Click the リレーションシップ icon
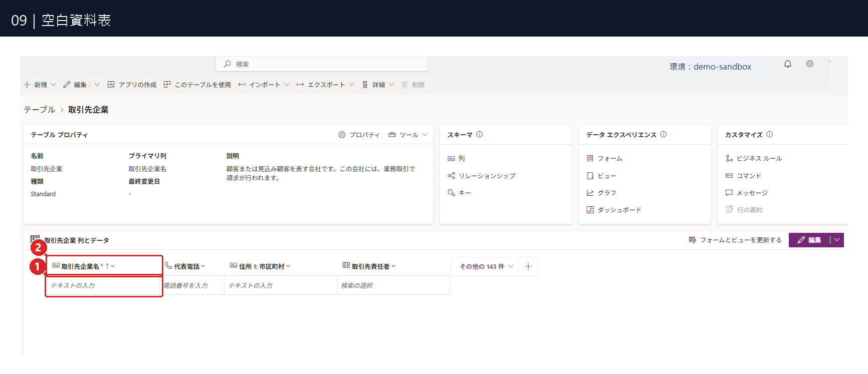Viewport: 868px width, 374px height. (452, 176)
